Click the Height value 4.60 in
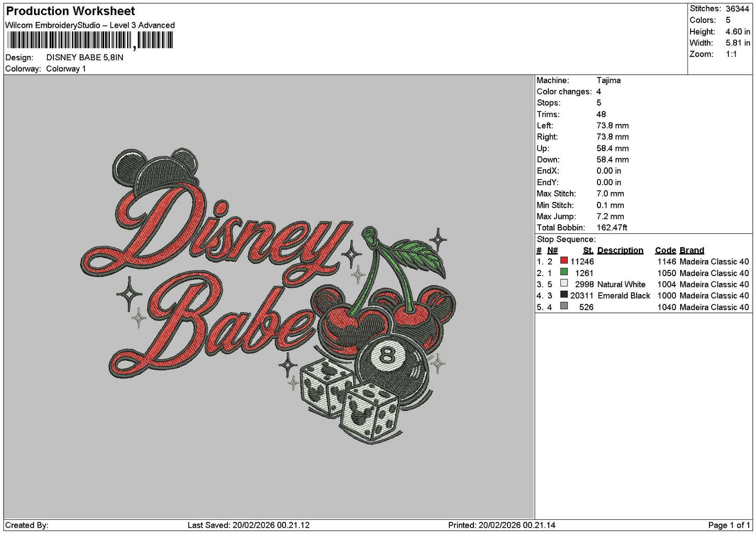 pos(738,32)
